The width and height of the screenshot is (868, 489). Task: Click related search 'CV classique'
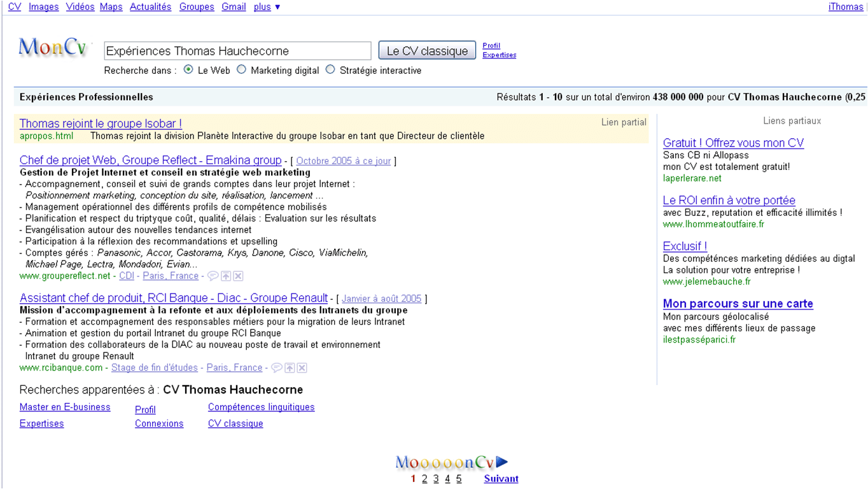235,423
